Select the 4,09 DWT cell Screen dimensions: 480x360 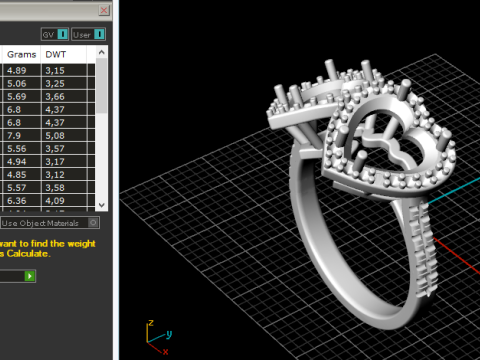(x=64, y=200)
